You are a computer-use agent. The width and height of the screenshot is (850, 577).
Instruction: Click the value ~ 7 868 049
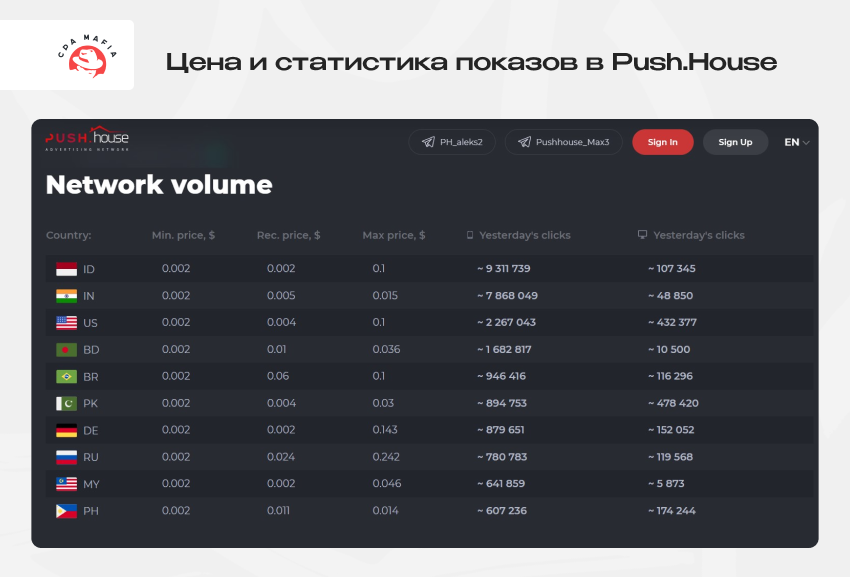click(x=507, y=296)
